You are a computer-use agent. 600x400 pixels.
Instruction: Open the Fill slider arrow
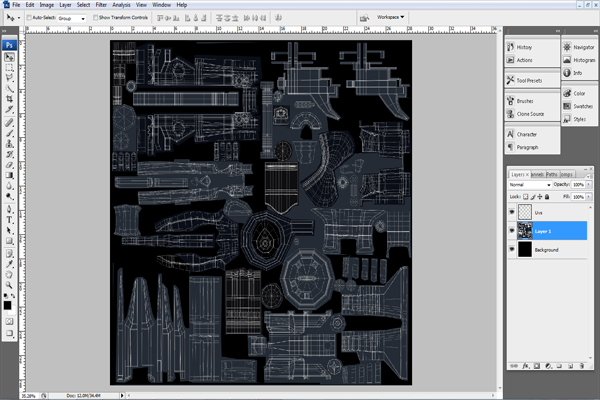[589, 197]
